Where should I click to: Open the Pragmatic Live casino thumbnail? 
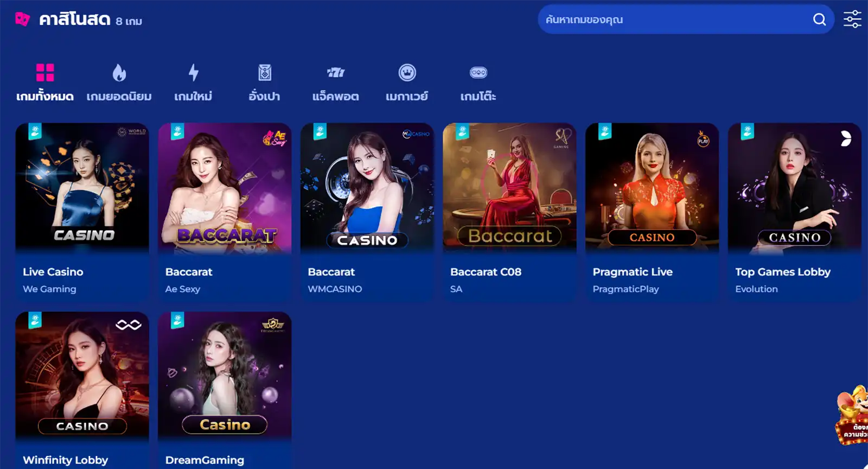point(652,188)
